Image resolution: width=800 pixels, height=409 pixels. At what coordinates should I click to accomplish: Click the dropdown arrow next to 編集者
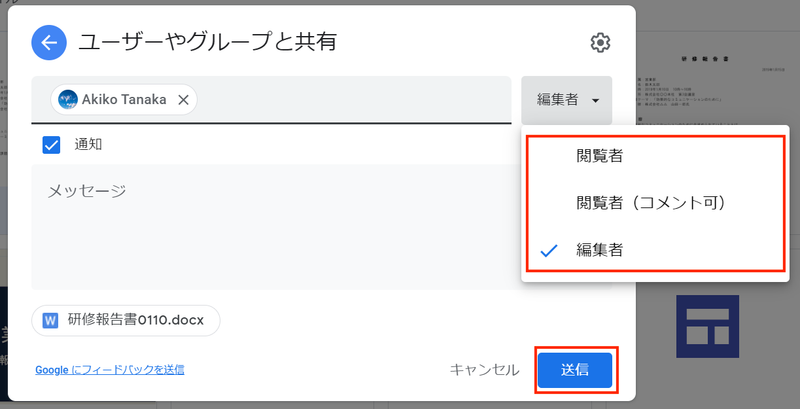595,101
